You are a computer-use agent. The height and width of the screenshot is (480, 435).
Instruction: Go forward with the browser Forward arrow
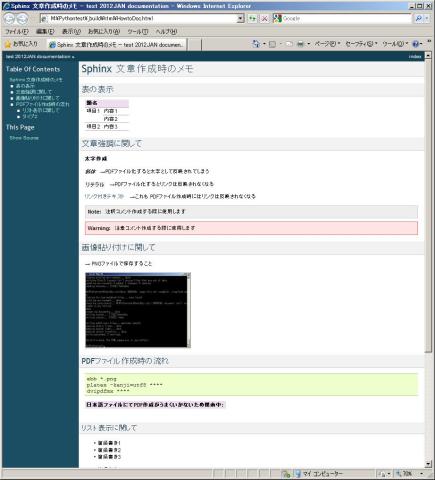[x=22, y=19]
